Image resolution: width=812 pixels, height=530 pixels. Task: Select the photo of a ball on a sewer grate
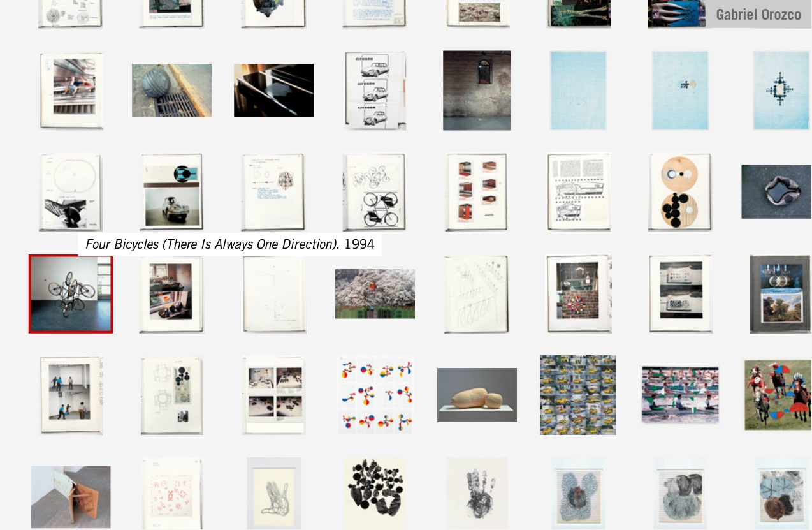(x=171, y=90)
